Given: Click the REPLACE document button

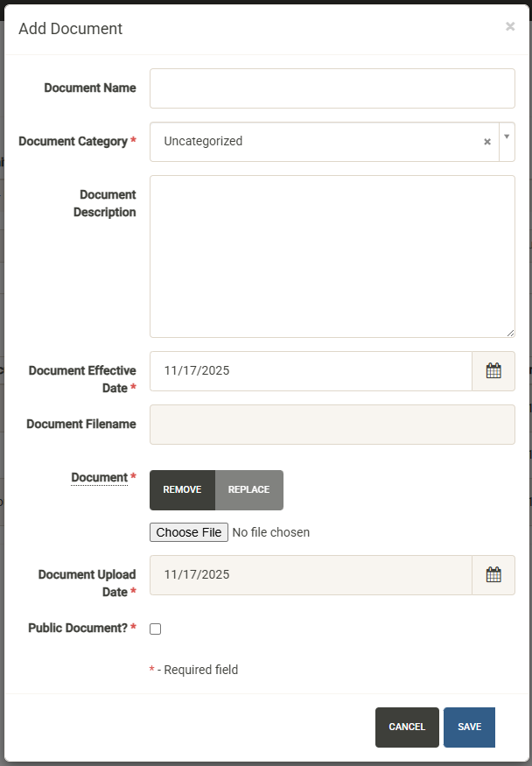Looking at the screenshot, I should point(249,490).
